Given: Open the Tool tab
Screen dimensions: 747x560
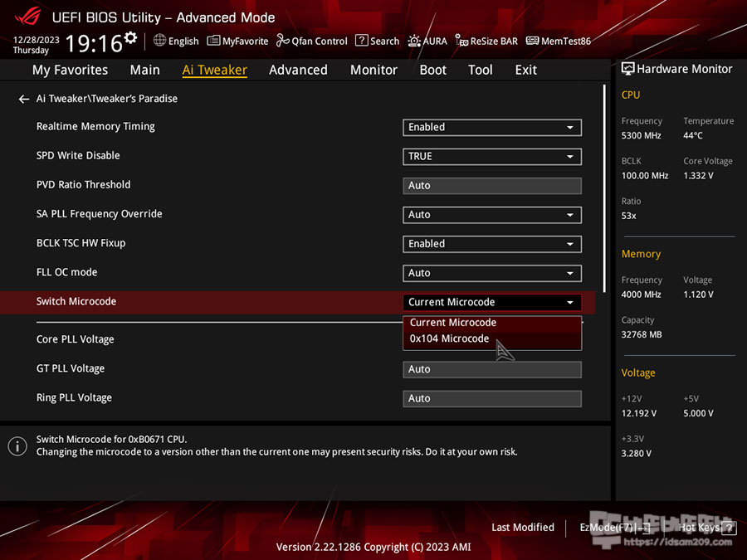Looking at the screenshot, I should 481,70.
